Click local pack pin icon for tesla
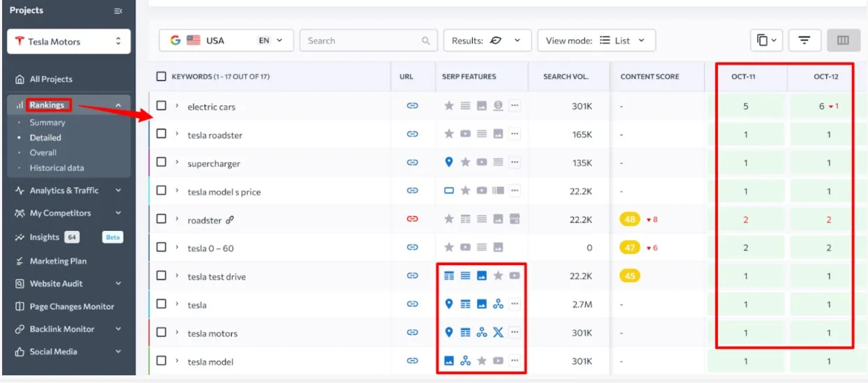The width and height of the screenshot is (868, 383). [x=449, y=304]
